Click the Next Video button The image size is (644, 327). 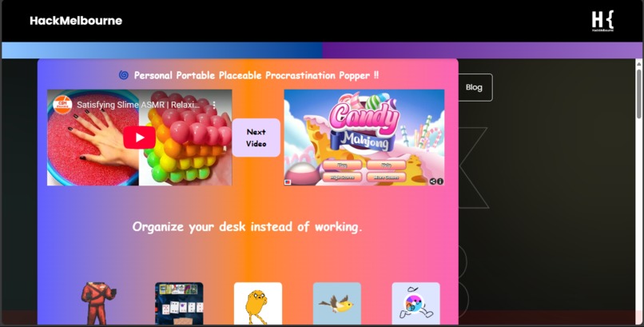point(256,138)
